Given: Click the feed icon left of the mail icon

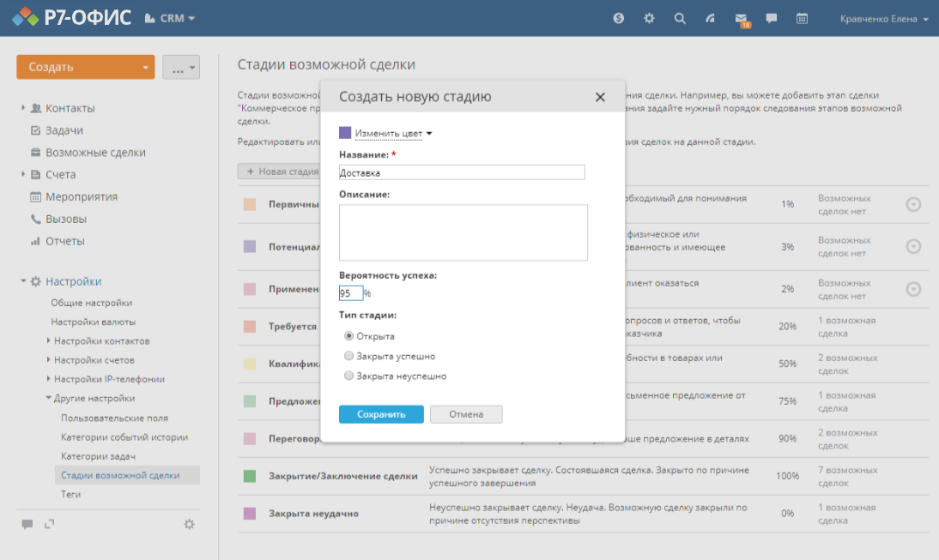Looking at the screenshot, I should [x=710, y=17].
